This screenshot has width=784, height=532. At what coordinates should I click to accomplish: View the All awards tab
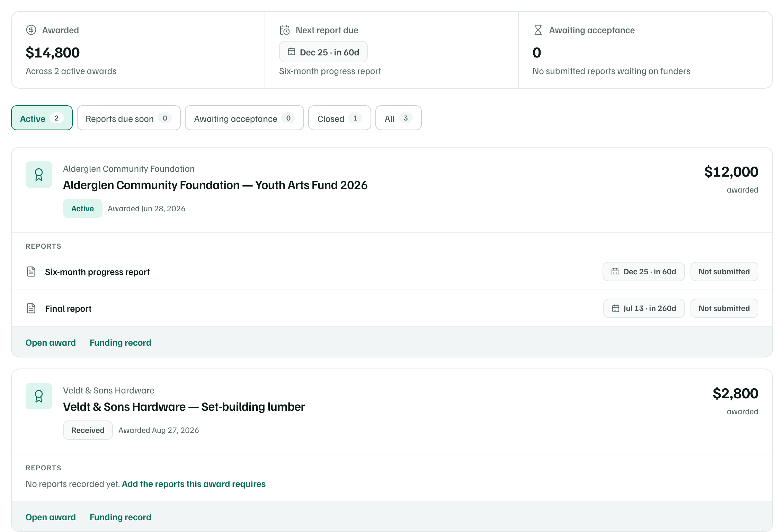(399, 118)
